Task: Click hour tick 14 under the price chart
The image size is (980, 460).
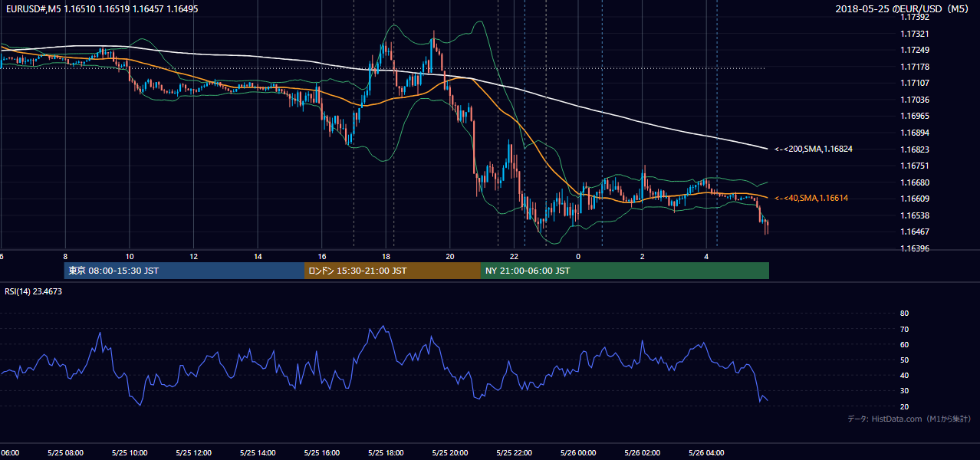Action: 258,257
